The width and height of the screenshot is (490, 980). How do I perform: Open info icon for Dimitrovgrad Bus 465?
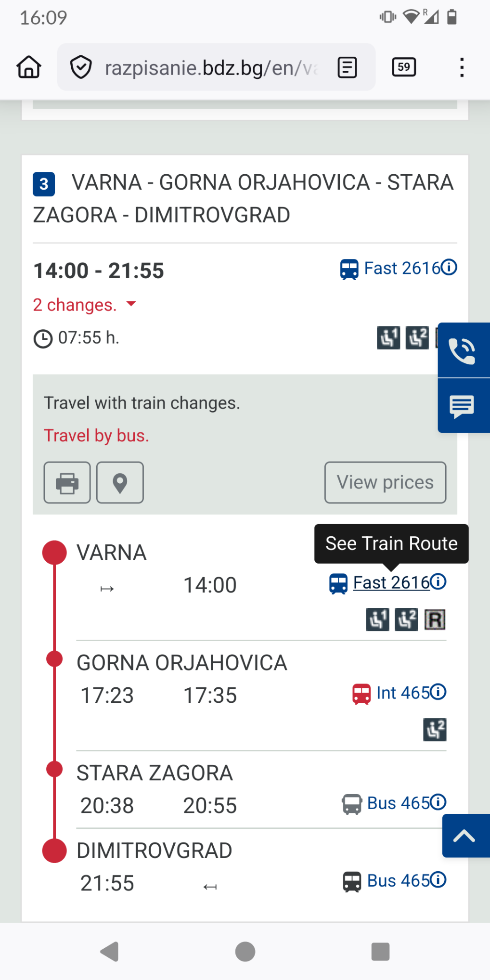pyautogui.click(x=438, y=880)
